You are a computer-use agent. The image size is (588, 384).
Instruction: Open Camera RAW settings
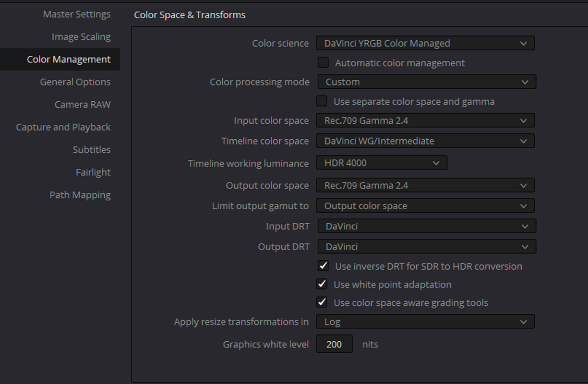[83, 105]
